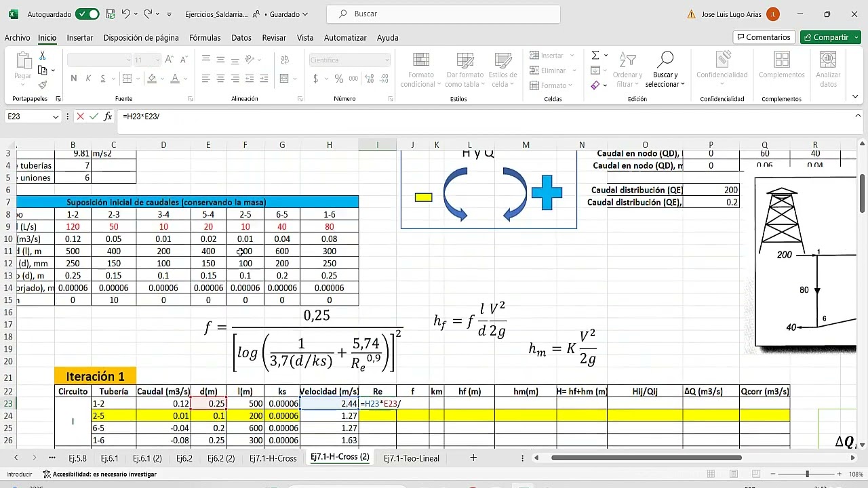
Task: Open the font name dropdown
Action: click(129, 60)
